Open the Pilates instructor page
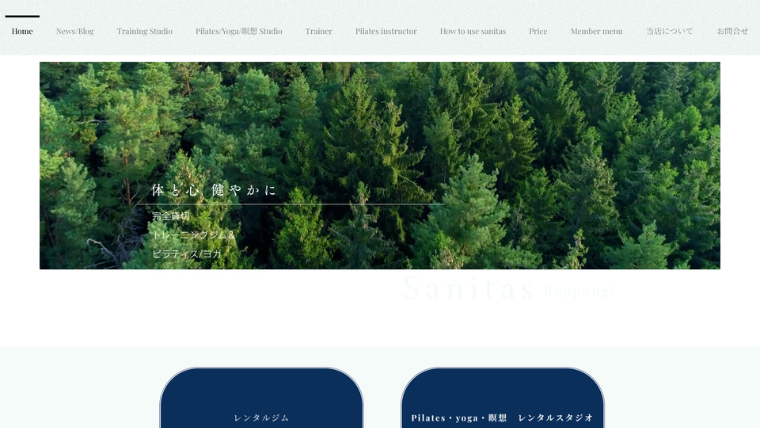Viewport: 760px width, 428px height. click(x=386, y=31)
